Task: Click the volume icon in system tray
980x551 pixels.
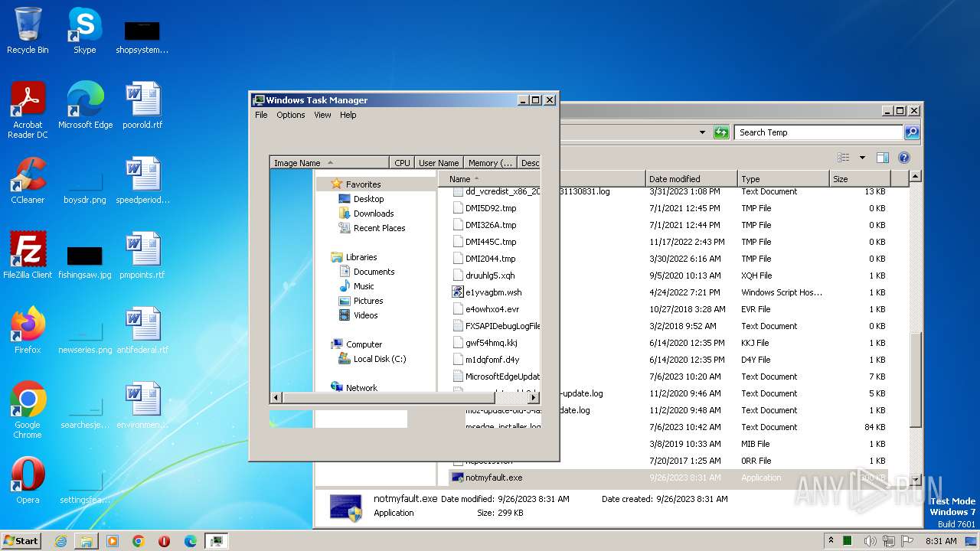Action: [x=870, y=541]
